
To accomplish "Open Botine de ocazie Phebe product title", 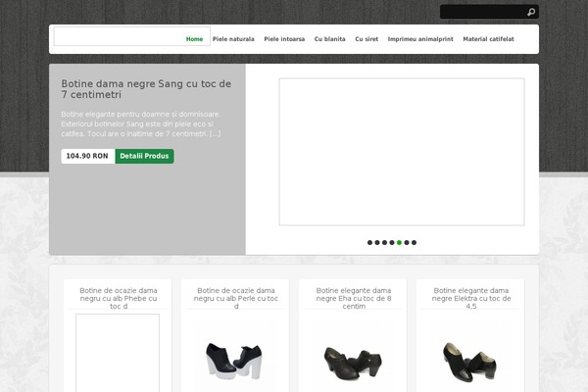I will [119, 298].
